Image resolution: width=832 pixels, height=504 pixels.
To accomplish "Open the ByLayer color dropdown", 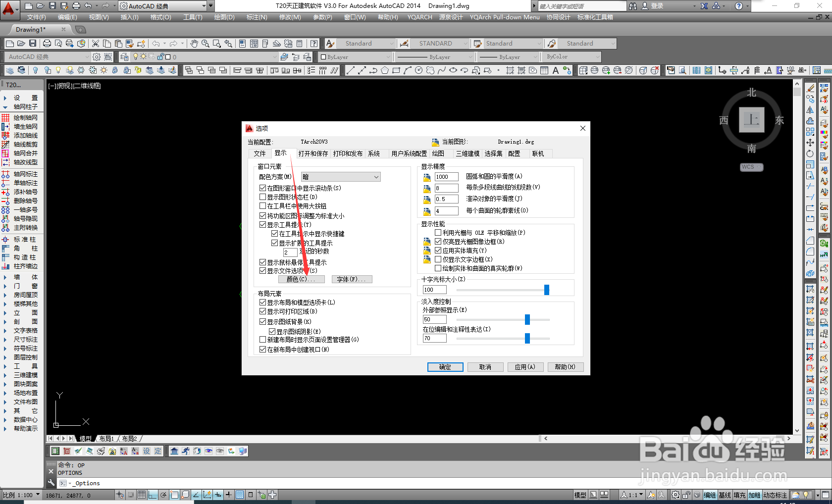I will click(355, 57).
